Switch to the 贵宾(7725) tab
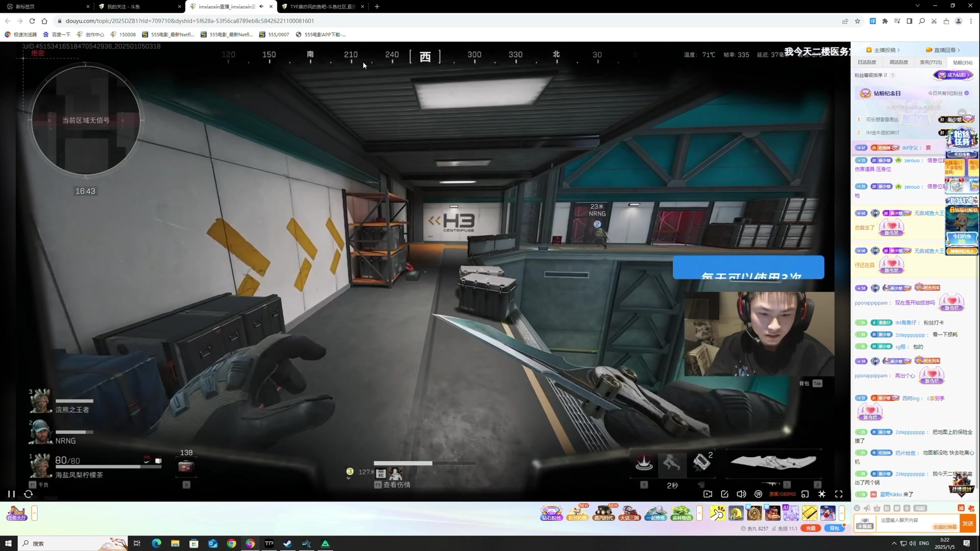This screenshot has height=551, width=980. click(x=930, y=62)
